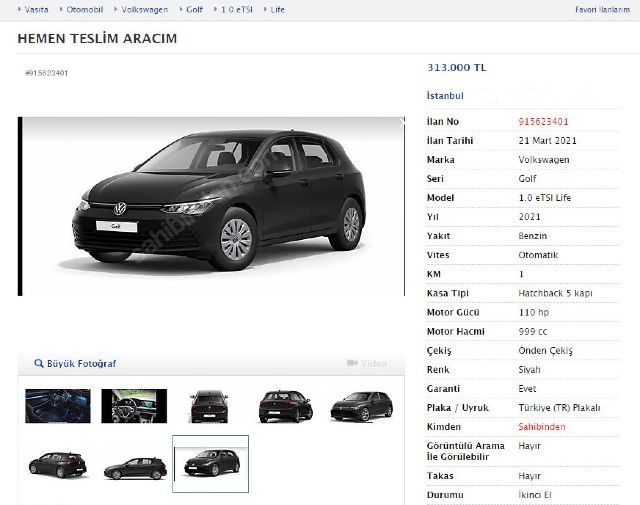Click the ilan date 21 Mart 2021

click(x=547, y=140)
